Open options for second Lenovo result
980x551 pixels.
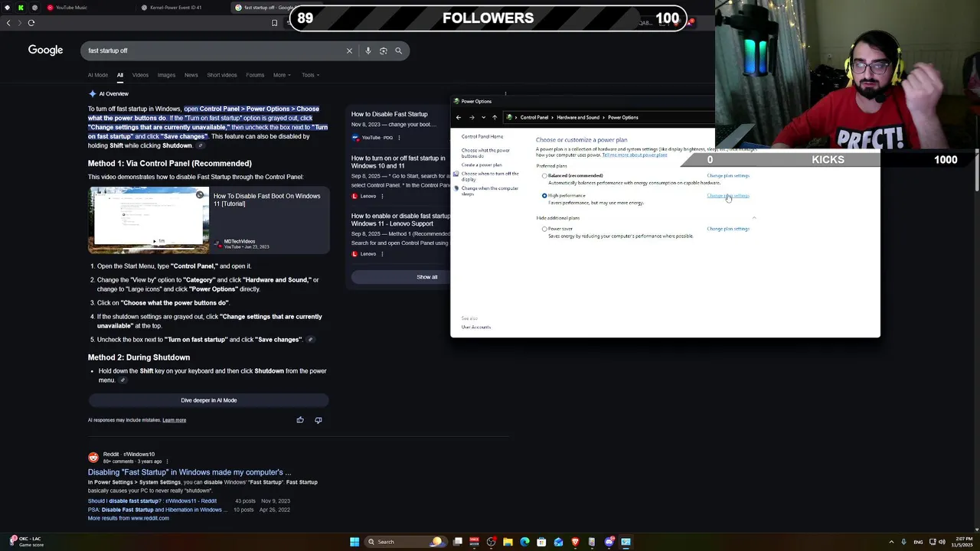tap(382, 254)
